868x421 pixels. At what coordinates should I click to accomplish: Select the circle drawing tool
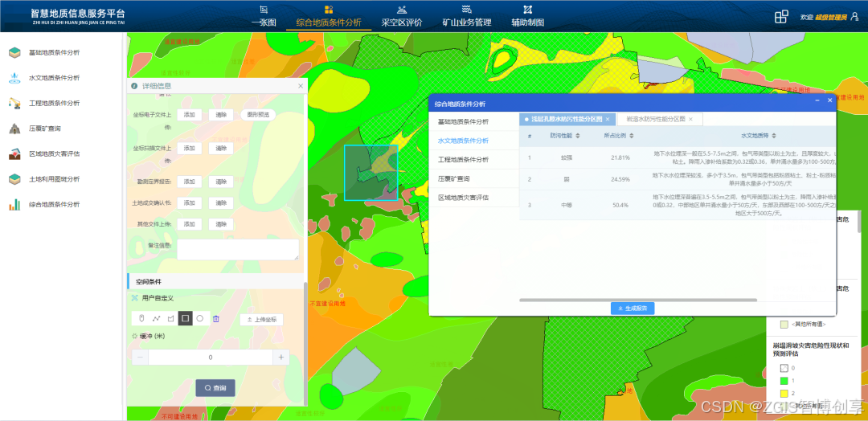[x=200, y=318]
